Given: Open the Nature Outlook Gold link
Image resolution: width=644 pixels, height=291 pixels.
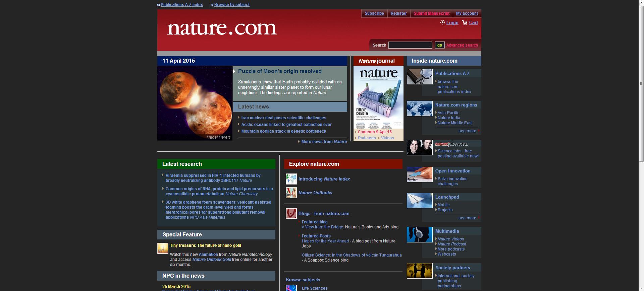Looking at the screenshot, I should pos(212,260).
